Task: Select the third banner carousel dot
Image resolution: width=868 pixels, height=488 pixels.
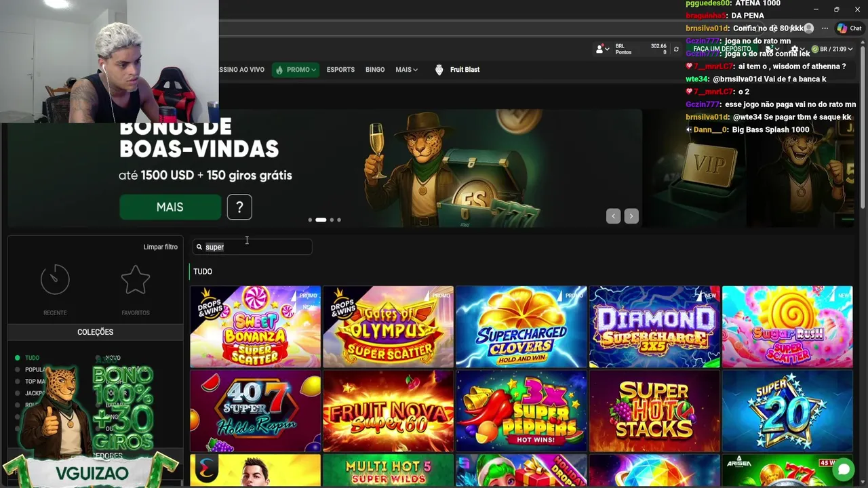Action: point(332,220)
